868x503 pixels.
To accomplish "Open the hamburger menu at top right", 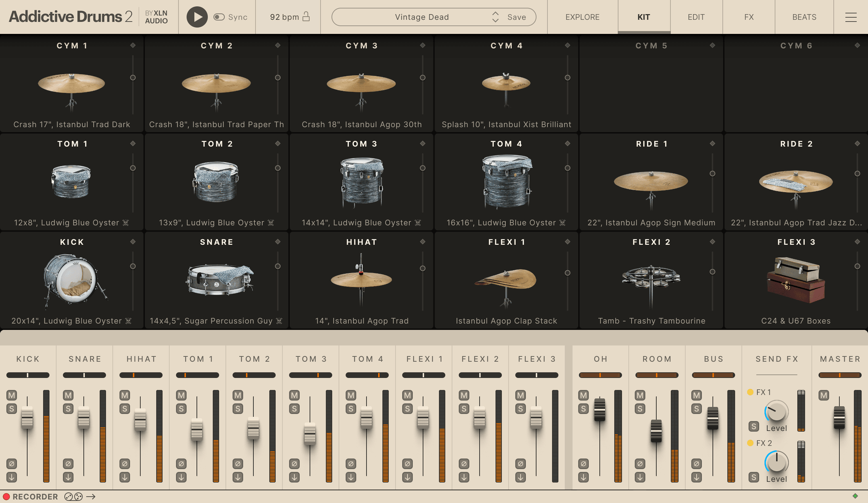I will coord(851,17).
